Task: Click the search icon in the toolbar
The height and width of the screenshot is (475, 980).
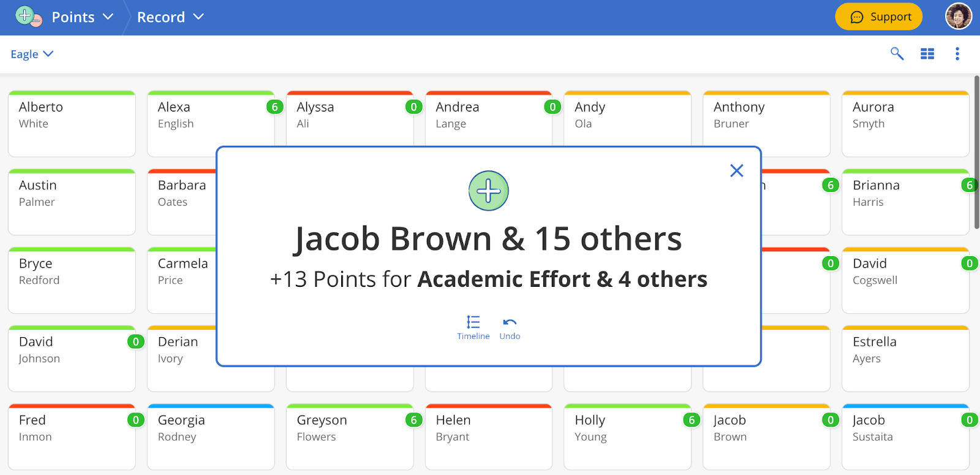Action: pyautogui.click(x=896, y=54)
